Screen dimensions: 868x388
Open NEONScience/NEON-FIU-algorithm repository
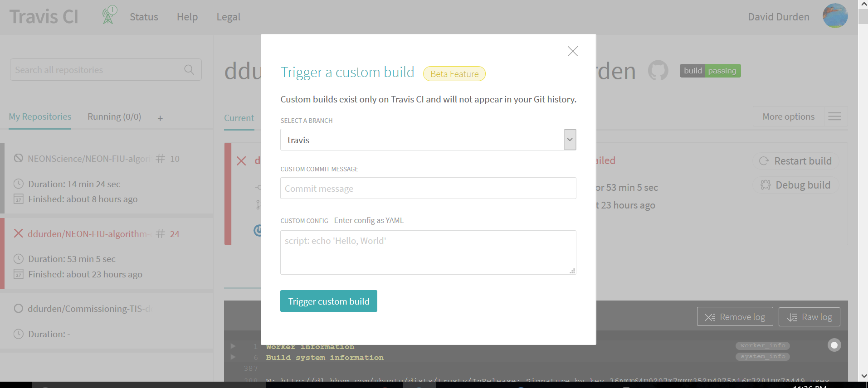pyautogui.click(x=88, y=159)
